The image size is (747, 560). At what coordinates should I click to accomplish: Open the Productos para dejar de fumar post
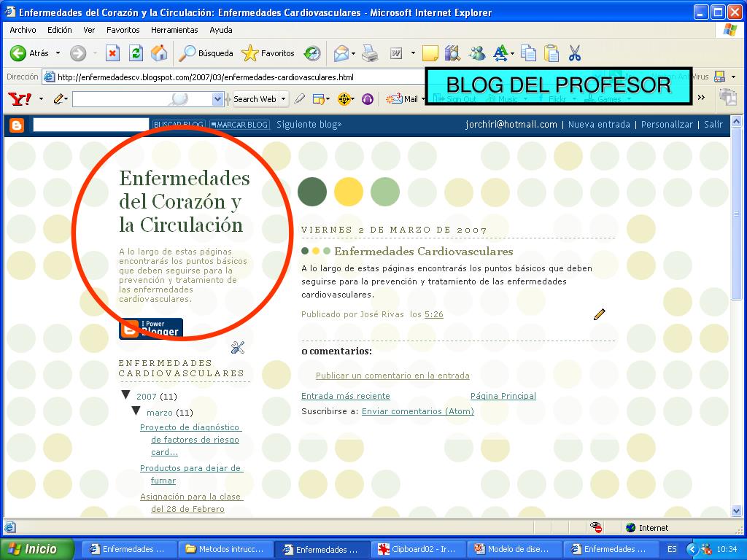click(191, 474)
